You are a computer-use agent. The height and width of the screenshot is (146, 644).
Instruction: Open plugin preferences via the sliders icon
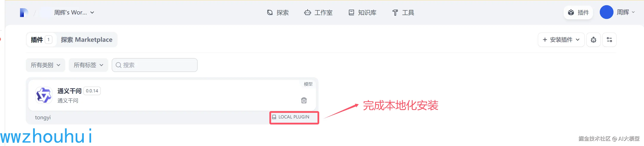coord(609,40)
